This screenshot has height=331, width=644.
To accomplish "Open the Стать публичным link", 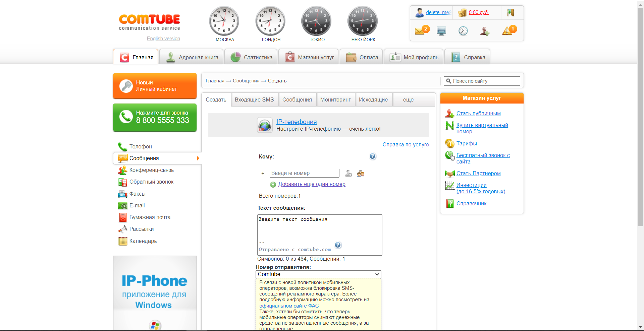I will [478, 113].
